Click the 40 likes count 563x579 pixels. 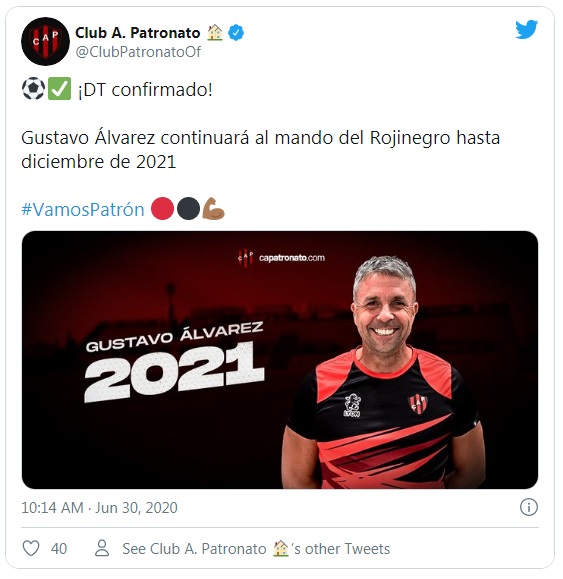59,549
